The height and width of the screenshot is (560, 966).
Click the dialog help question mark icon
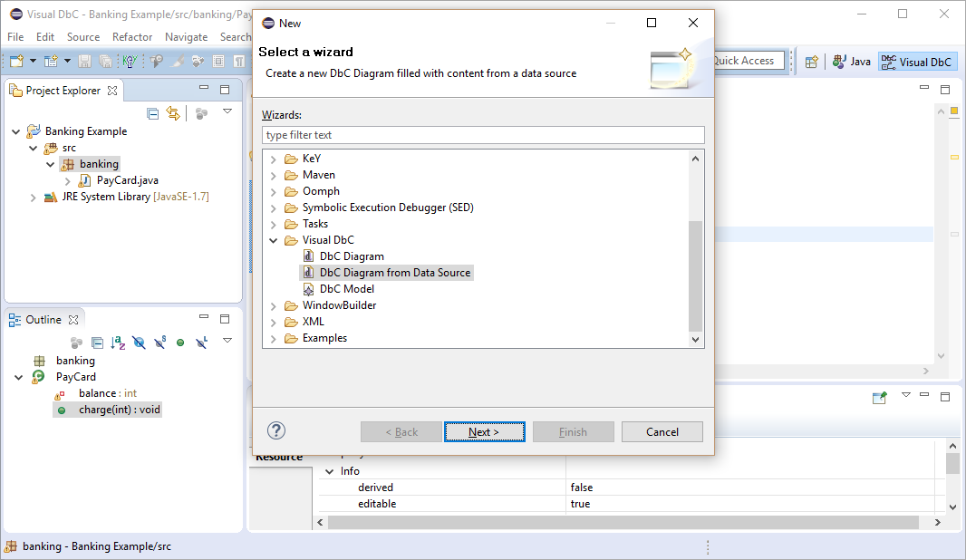(x=276, y=430)
